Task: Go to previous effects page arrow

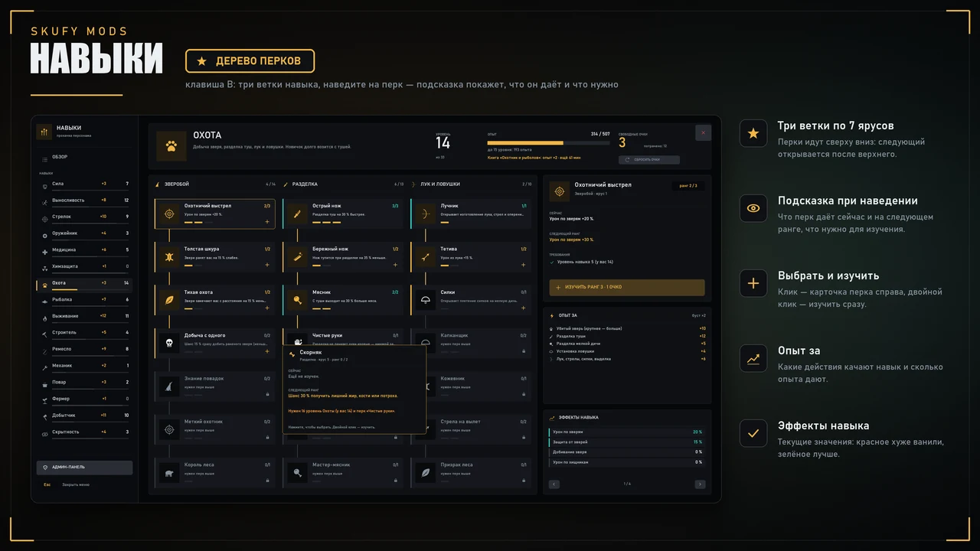Action: (554, 484)
